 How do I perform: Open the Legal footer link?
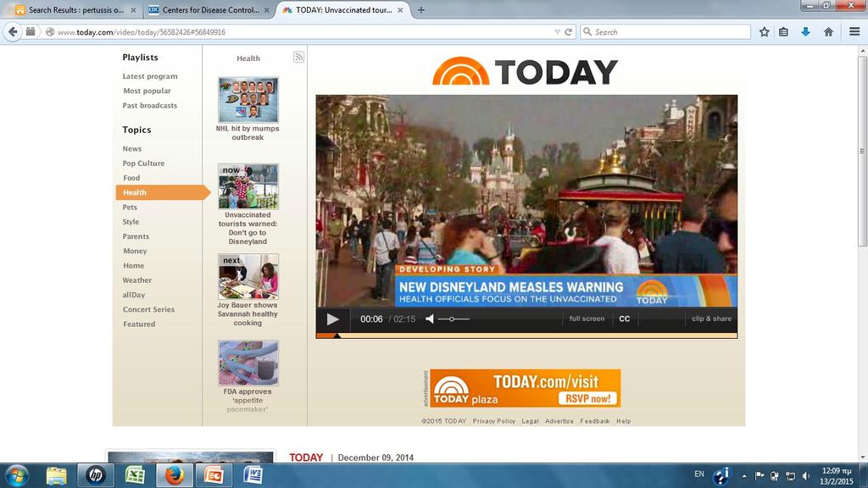tap(530, 421)
